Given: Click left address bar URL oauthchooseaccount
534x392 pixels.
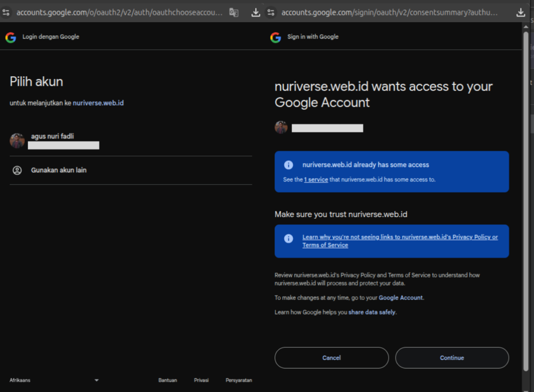Looking at the screenshot, I should 119,12.
